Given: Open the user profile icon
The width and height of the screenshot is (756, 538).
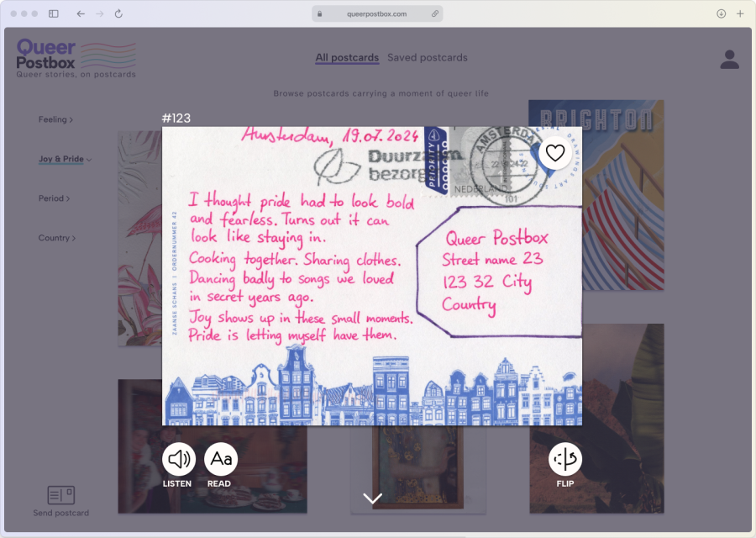Looking at the screenshot, I should tap(729, 60).
